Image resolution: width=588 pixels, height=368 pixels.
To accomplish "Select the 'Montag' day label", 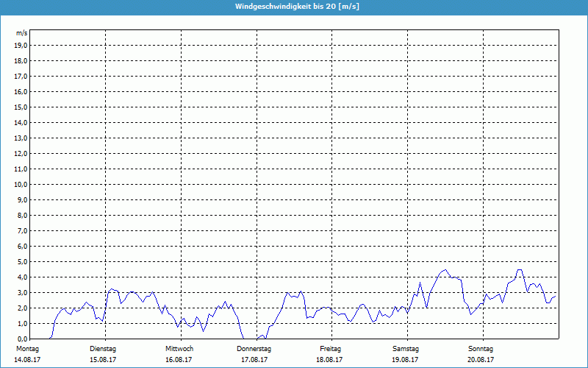I will click(26, 348).
